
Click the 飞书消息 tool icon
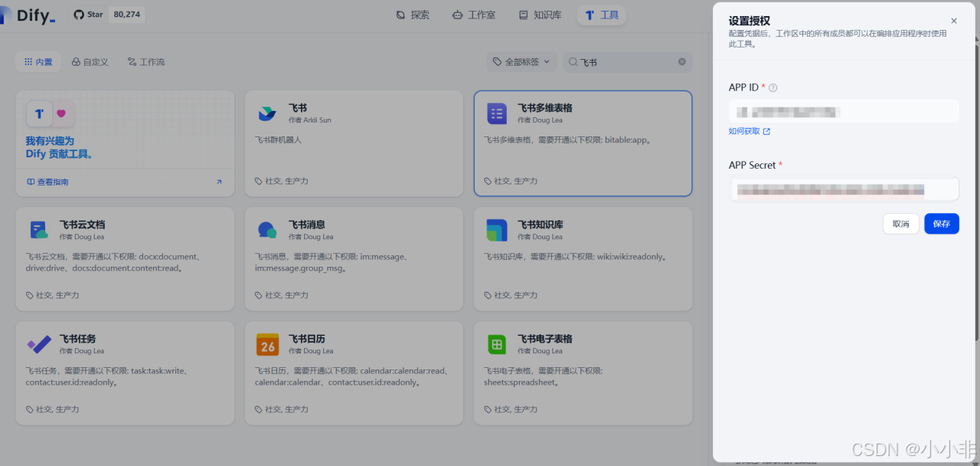pyautogui.click(x=267, y=230)
